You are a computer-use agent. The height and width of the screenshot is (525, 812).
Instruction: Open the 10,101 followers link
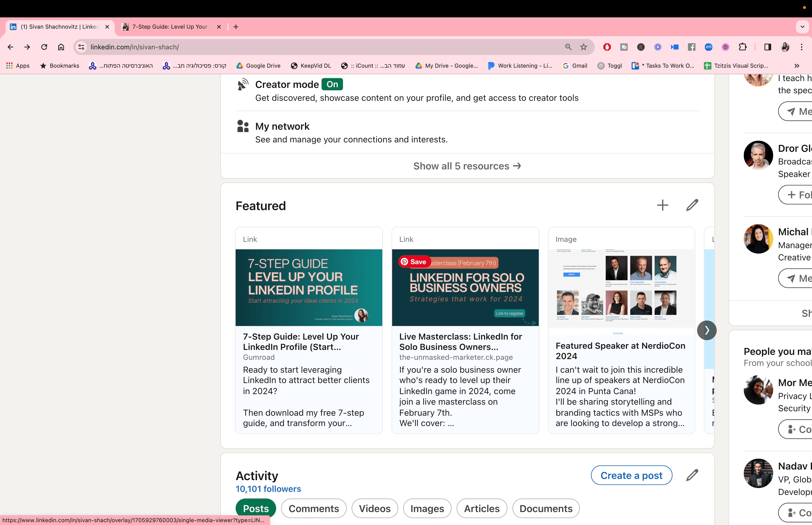(268, 489)
